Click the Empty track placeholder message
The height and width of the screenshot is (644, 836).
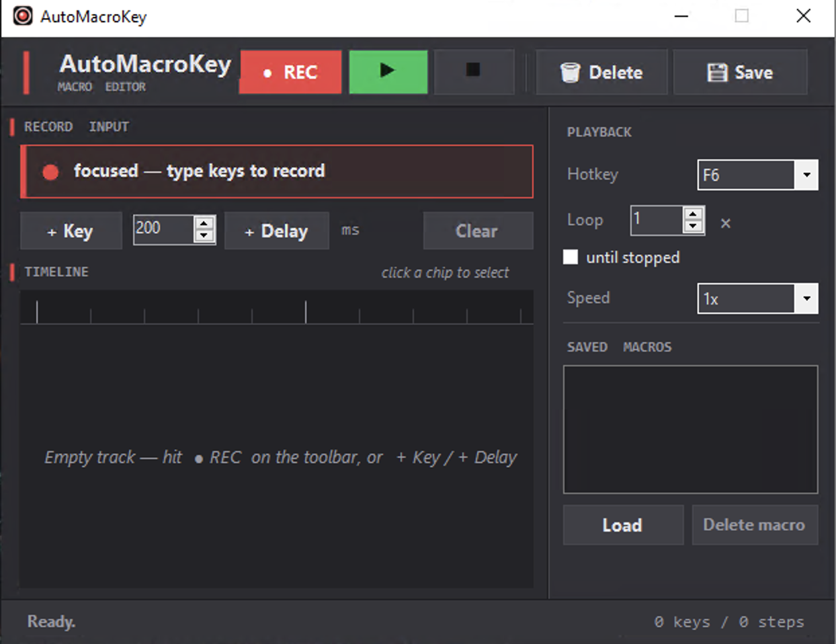click(280, 458)
